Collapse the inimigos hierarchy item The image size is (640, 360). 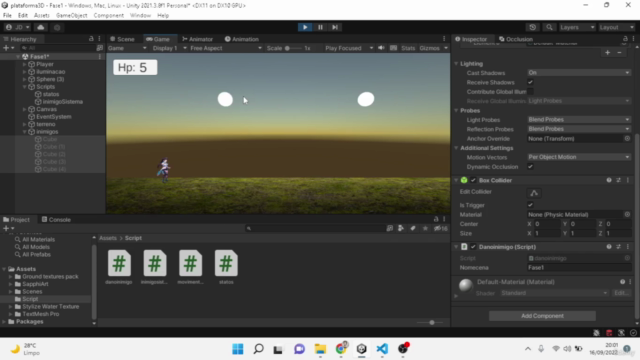coord(24,131)
